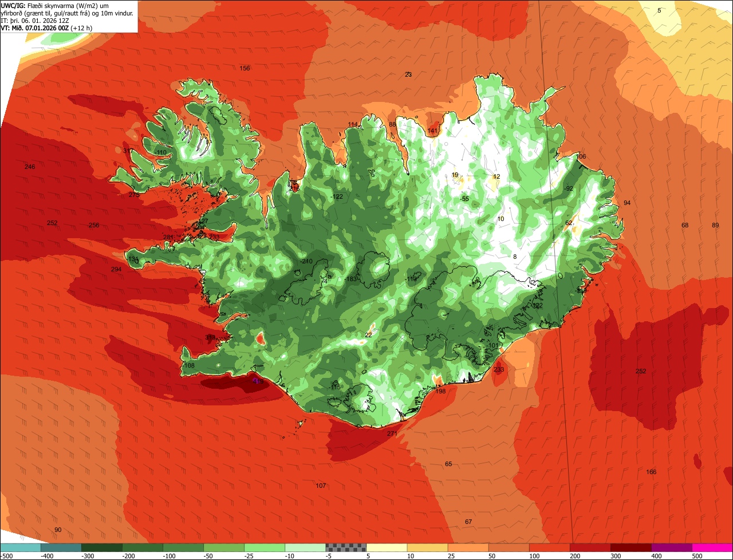This screenshot has width=733, height=560.
Task: Select the 166 value in the southeast sea
Action: coord(651,472)
